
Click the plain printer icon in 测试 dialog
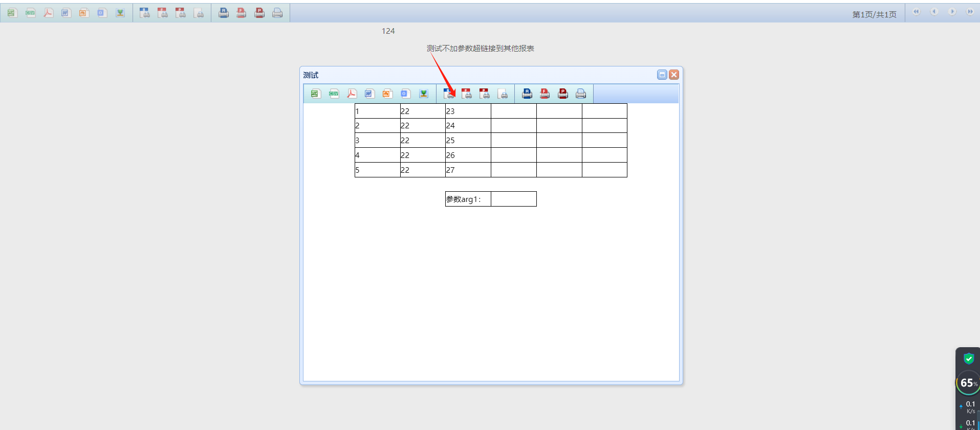pyautogui.click(x=581, y=94)
